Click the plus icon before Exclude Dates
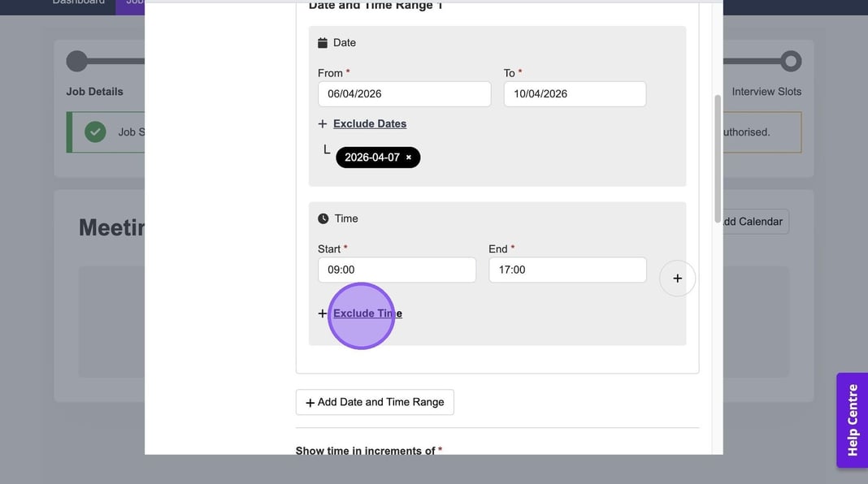The image size is (868, 484). (x=323, y=124)
